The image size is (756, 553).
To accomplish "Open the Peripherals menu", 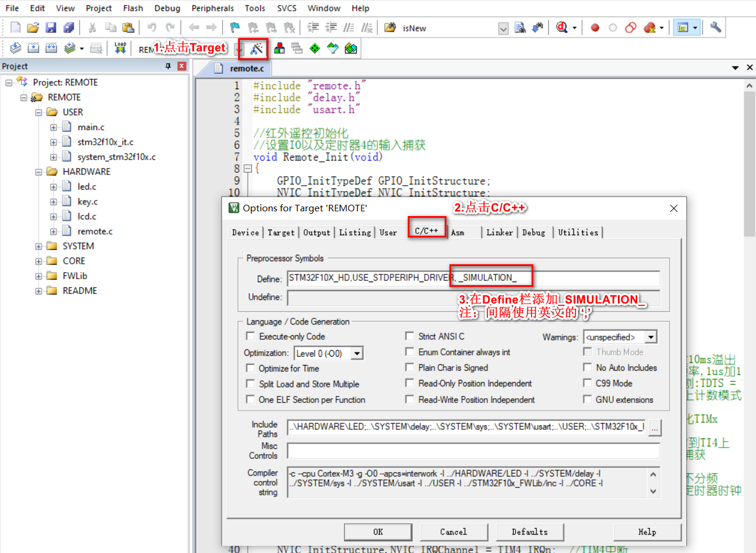I will coord(214,8).
